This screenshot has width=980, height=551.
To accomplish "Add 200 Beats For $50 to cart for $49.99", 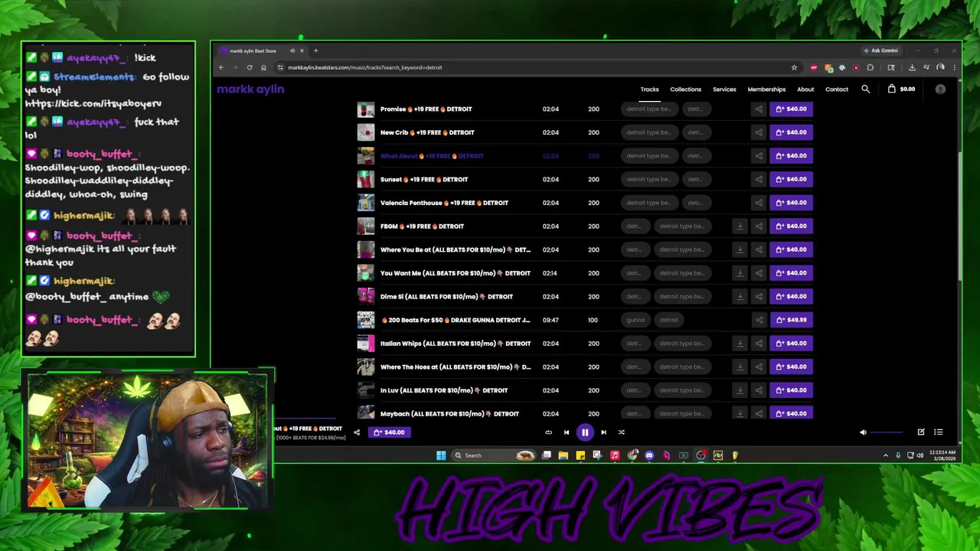I will pyautogui.click(x=791, y=320).
